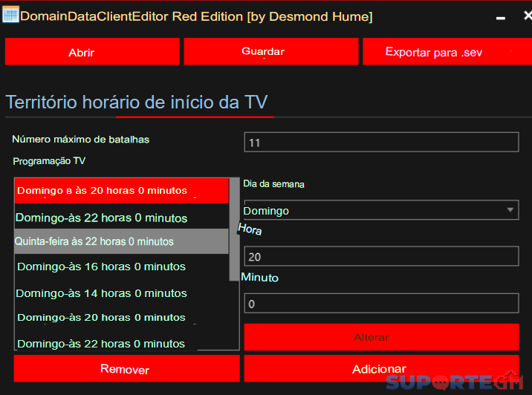Select 'Domingo в às 20 horas 0 minutos' highlighted row
This screenshot has height=395, width=532.
[121, 191]
